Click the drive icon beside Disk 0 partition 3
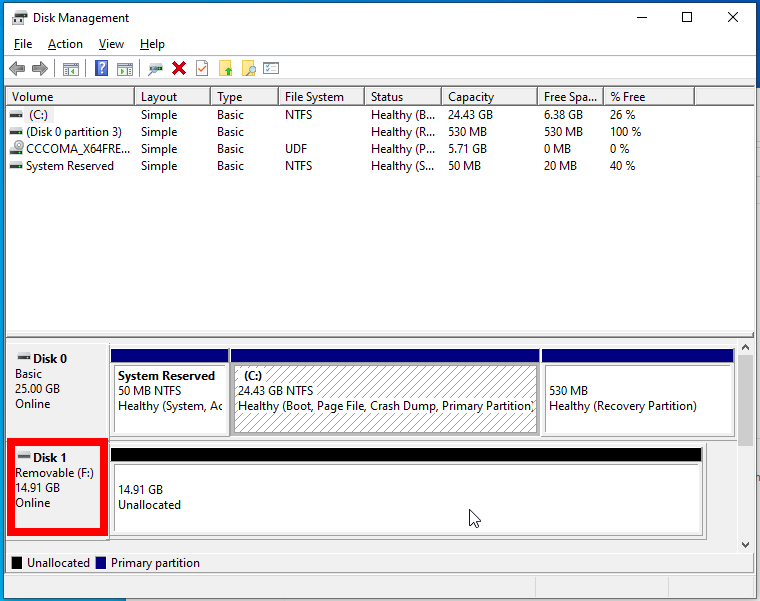 [x=16, y=132]
